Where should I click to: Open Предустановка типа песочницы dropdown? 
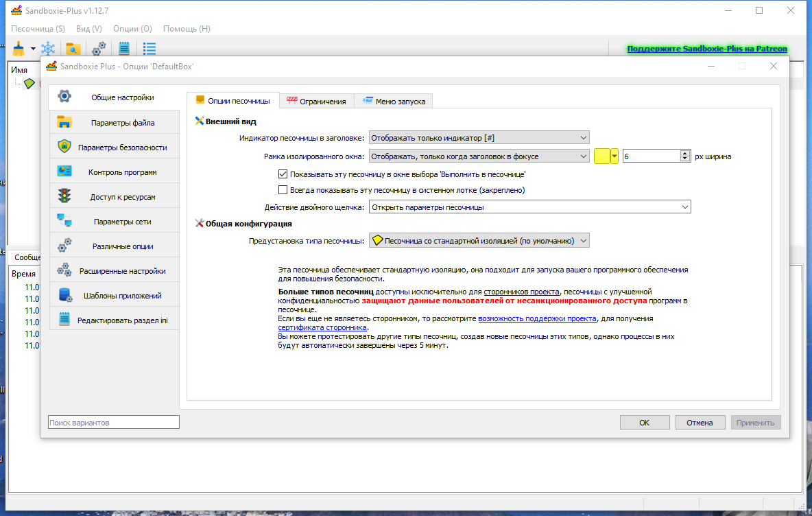(479, 241)
